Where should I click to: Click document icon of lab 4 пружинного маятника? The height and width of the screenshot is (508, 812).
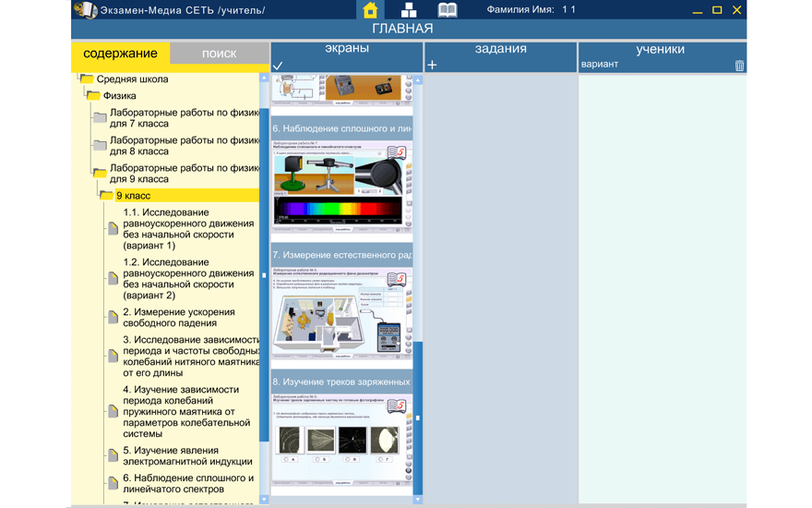[113, 412]
